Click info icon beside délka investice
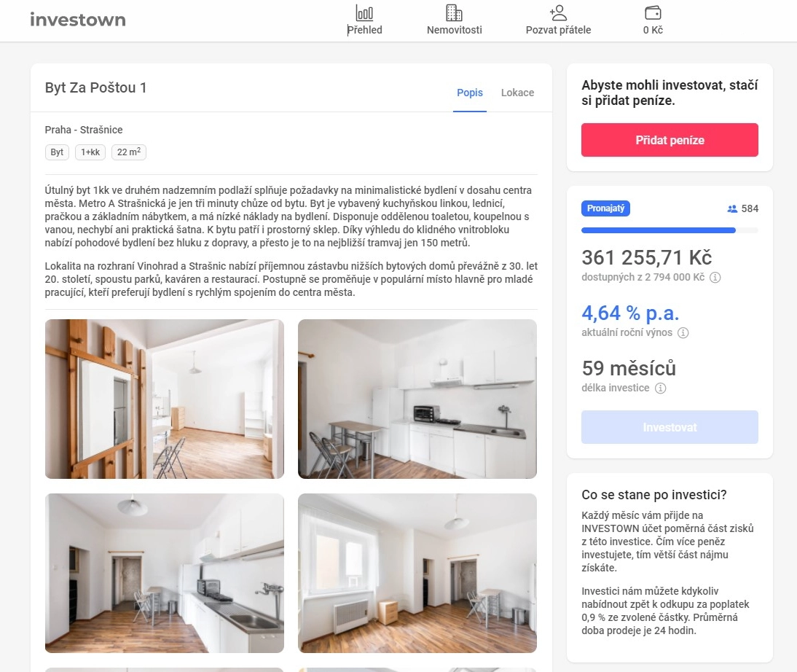Viewport: 797px width, 672px height. click(x=660, y=388)
